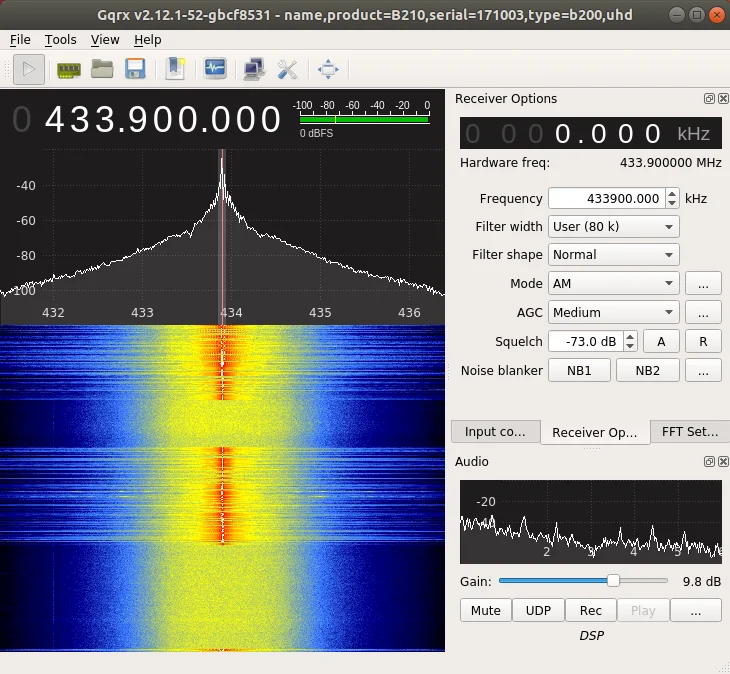The height and width of the screenshot is (674, 730).
Task: Open the Filter width dropdown
Action: click(613, 227)
